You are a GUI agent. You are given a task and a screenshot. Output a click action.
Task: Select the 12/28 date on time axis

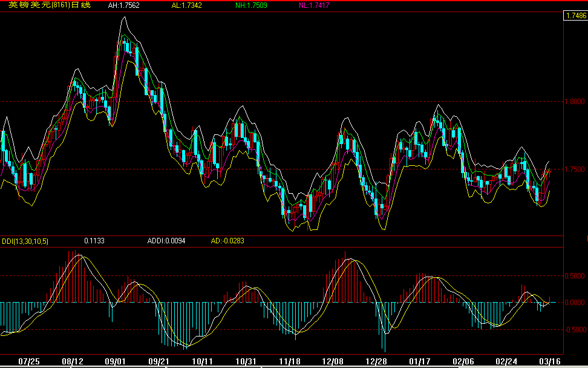click(376, 361)
